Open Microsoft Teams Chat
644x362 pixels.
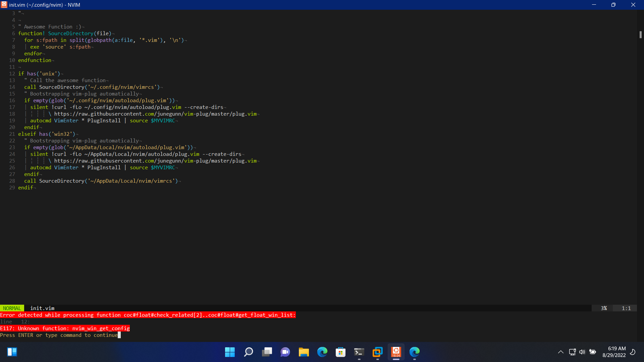285,352
